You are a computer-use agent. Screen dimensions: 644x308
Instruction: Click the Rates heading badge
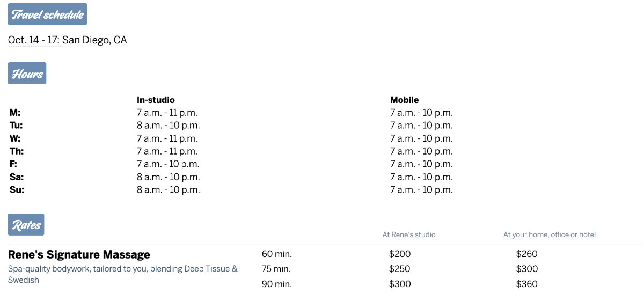point(26,225)
